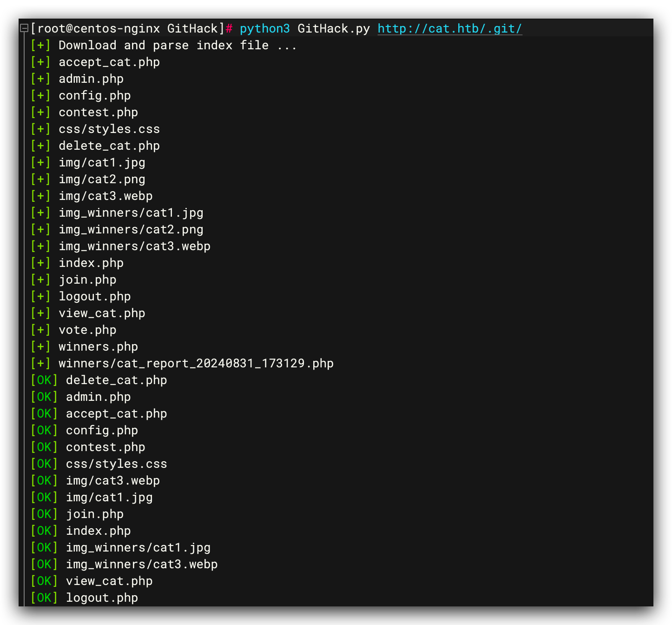The height and width of the screenshot is (625, 672).
Task: Click the root@centos-nginx prompt text
Action: 99,29
